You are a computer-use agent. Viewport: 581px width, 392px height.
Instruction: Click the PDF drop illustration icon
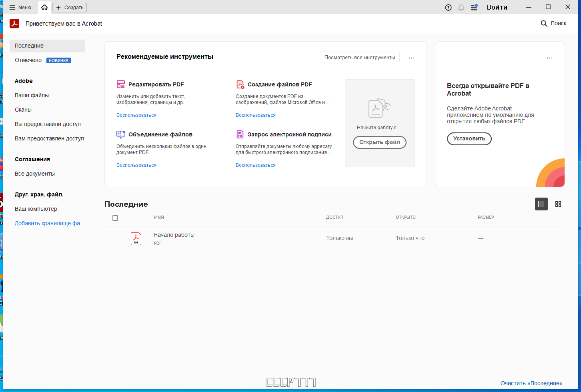(379, 108)
